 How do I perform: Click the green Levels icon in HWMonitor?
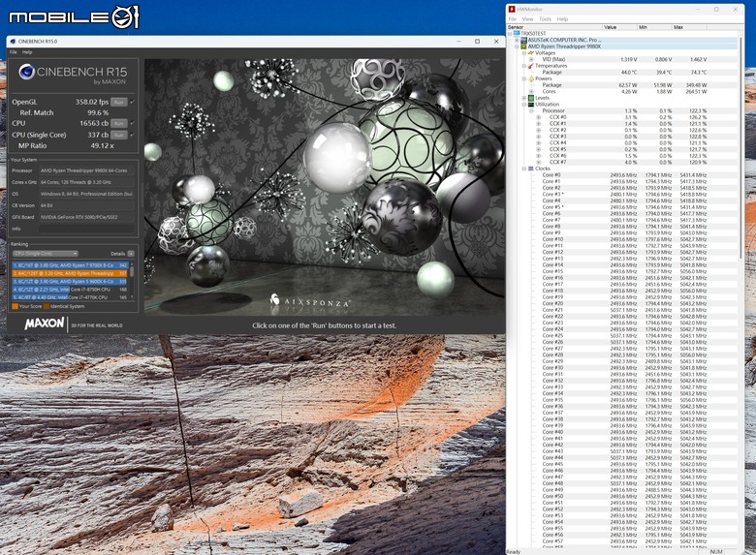coord(531,98)
